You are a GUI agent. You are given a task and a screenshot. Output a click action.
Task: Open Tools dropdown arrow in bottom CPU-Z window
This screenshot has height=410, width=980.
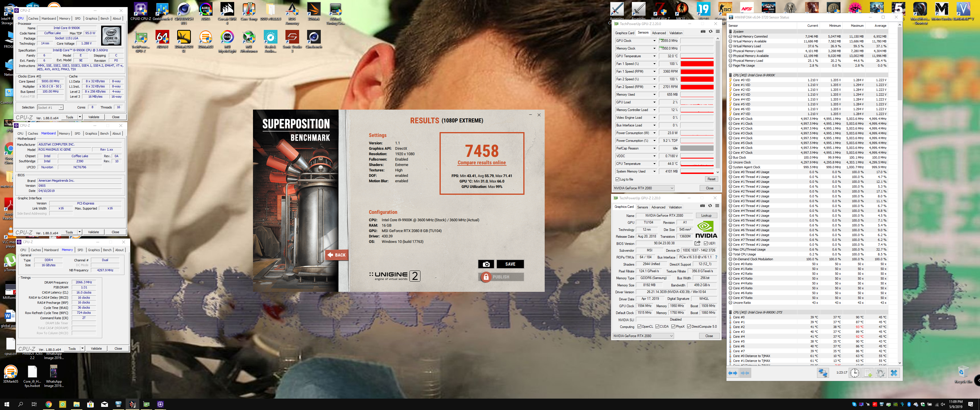[83, 348]
